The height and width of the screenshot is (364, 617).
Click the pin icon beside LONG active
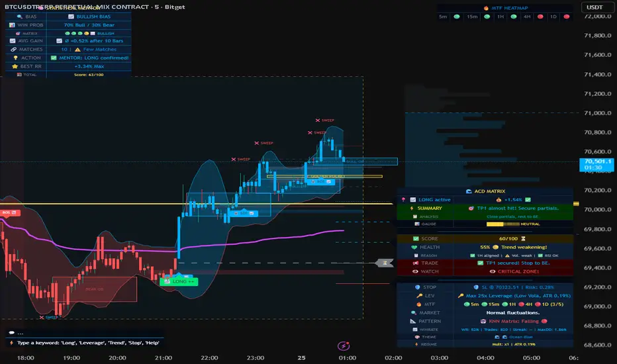[x=403, y=200]
